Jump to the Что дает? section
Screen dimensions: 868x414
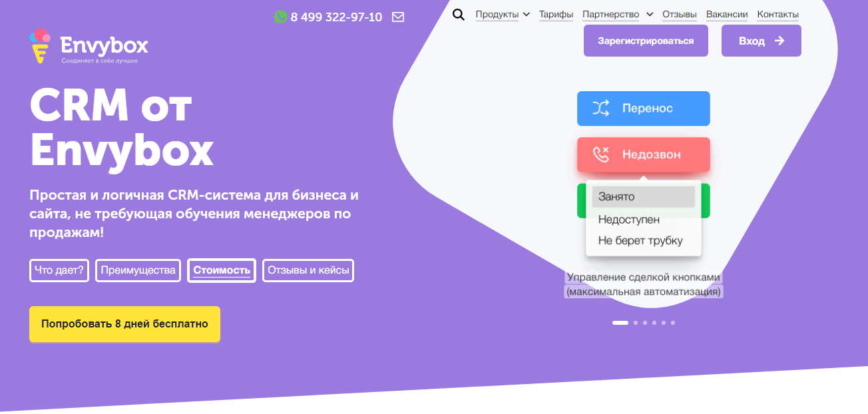tap(59, 270)
